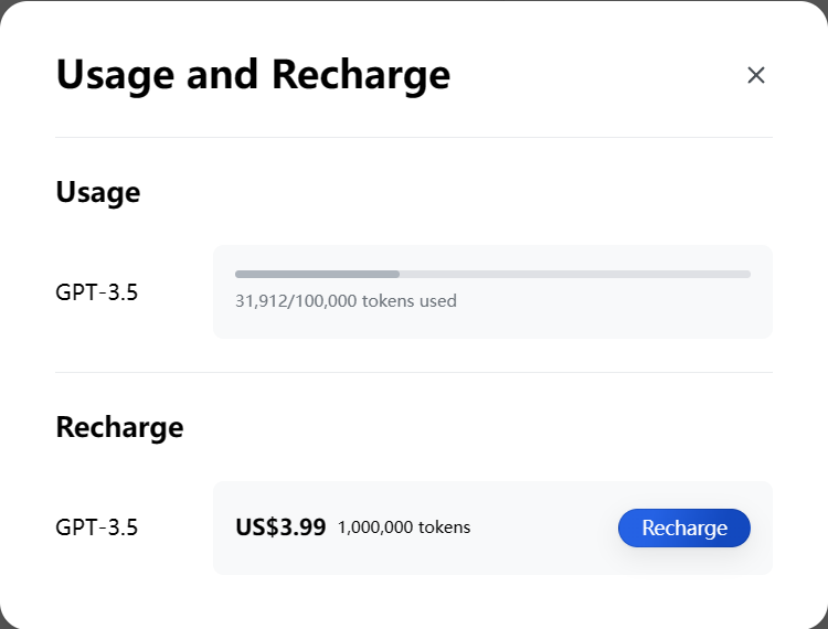Click the unfilled portion of usage bar
This screenshot has width=828, height=629.
tap(575, 274)
